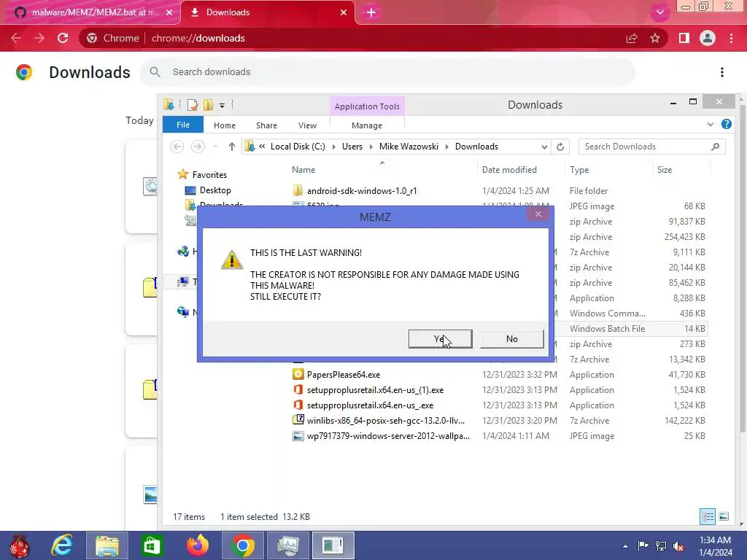
Task: Open the Share ribbon tab in Explorer
Action: click(x=266, y=125)
